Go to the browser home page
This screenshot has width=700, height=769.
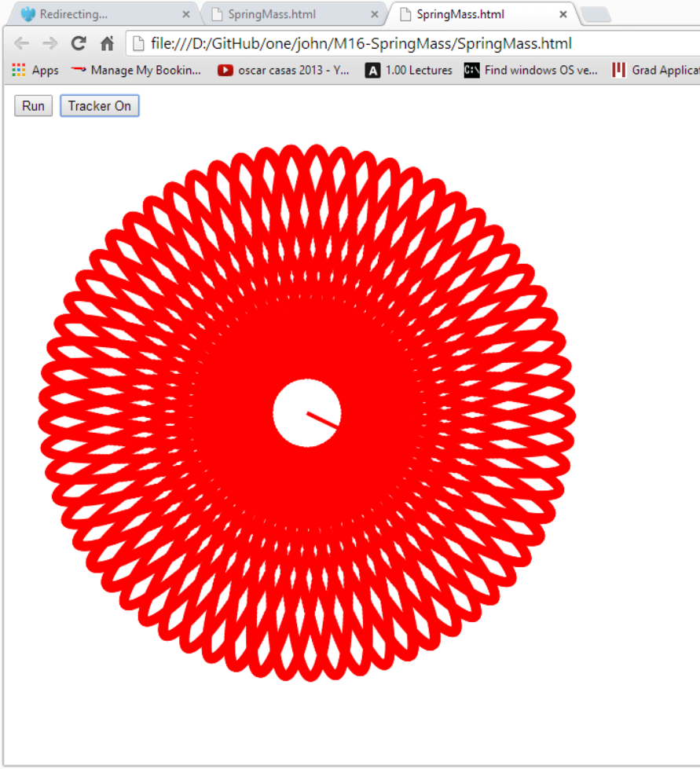(x=107, y=44)
